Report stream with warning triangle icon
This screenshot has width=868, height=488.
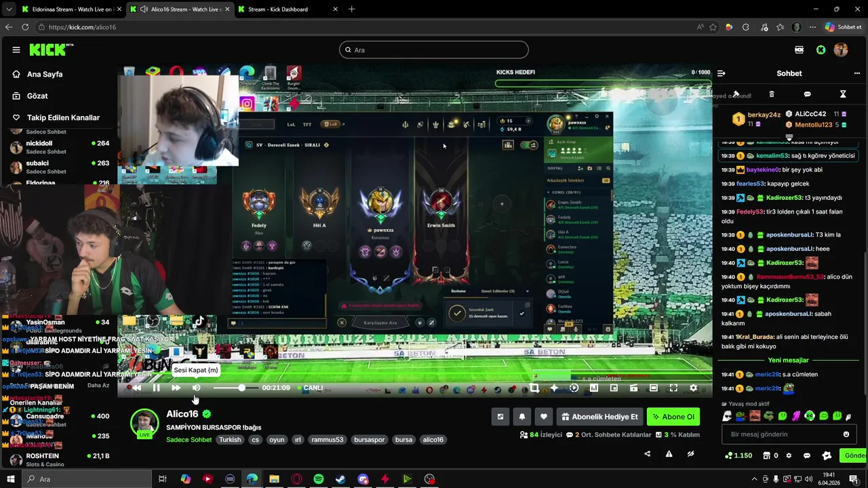(x=669, y=454)
